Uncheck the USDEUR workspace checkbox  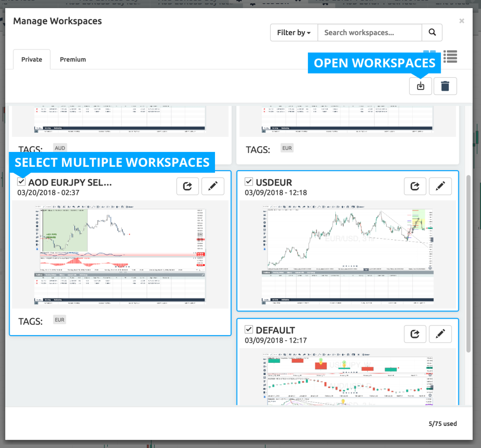click(x=249, y=182)
